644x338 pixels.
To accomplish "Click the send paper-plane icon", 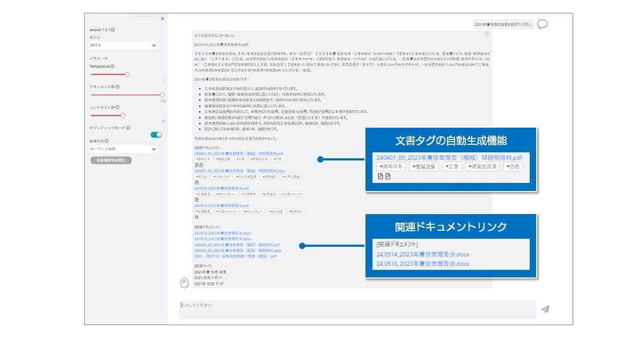I will coord(545,309).
